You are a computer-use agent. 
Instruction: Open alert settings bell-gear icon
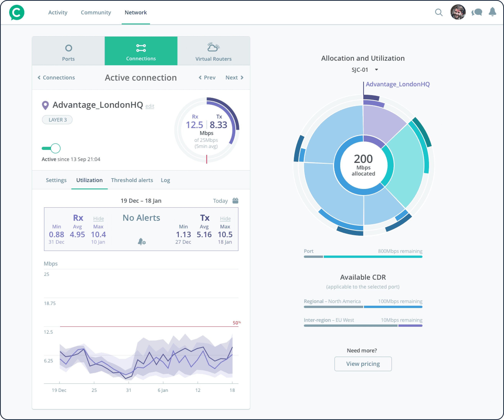(142, 241)
